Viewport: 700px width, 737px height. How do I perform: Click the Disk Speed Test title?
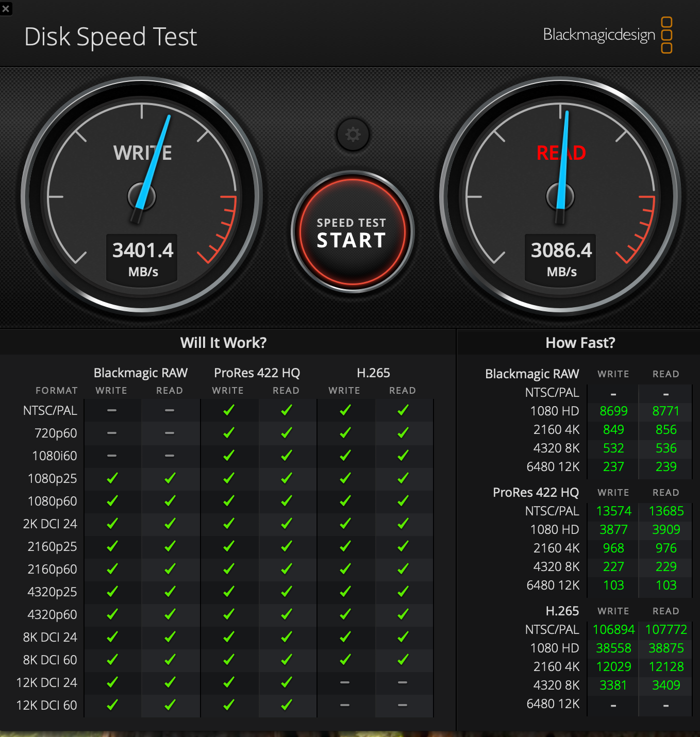click(x=111, y=37)
